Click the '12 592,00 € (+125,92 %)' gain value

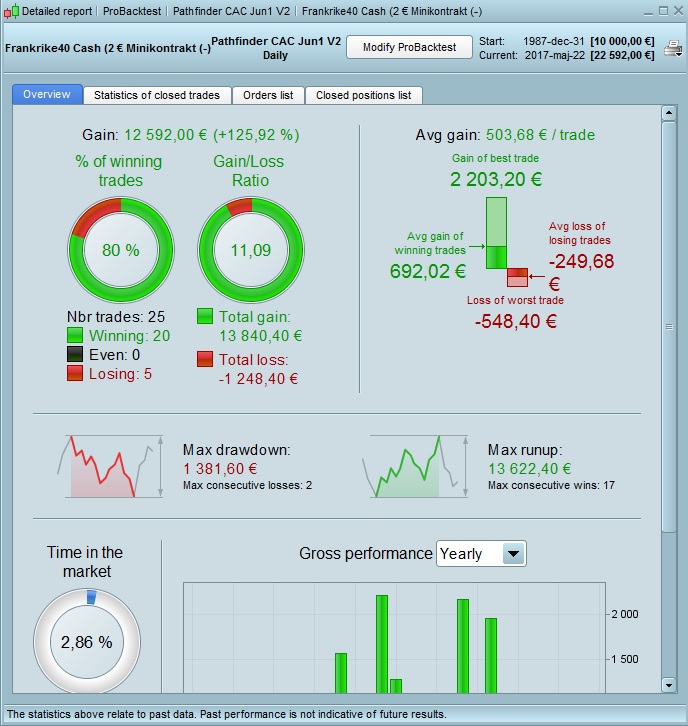point(212,135)
